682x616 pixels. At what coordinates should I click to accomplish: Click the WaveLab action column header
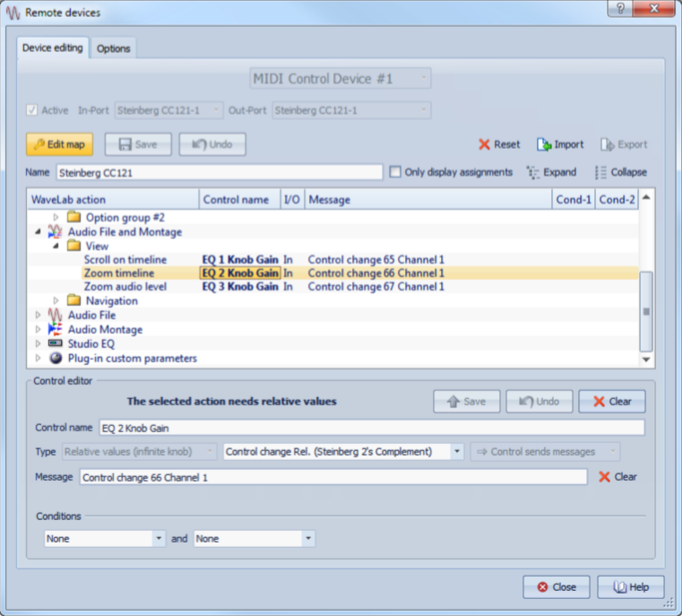coord(113,200)
